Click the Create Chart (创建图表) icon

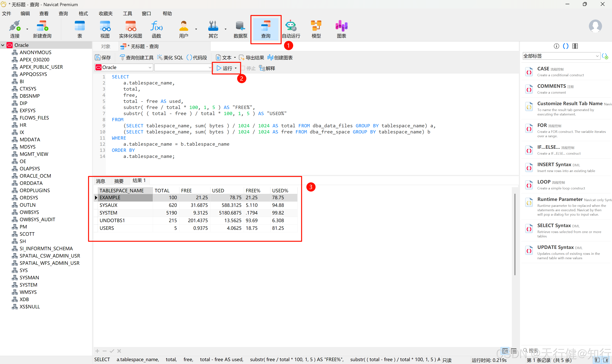tap(270, 57)
